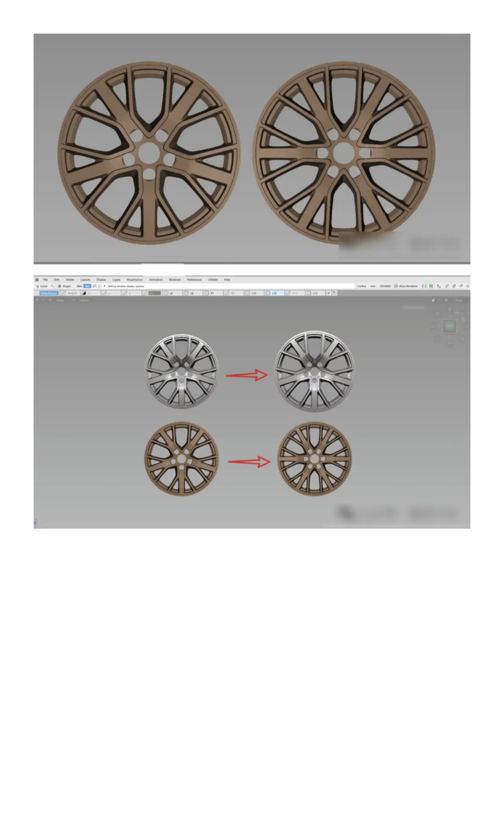This screenshot has height=840, width=504.
Task: Open the Display menu
Action: [x=101, y=280]
